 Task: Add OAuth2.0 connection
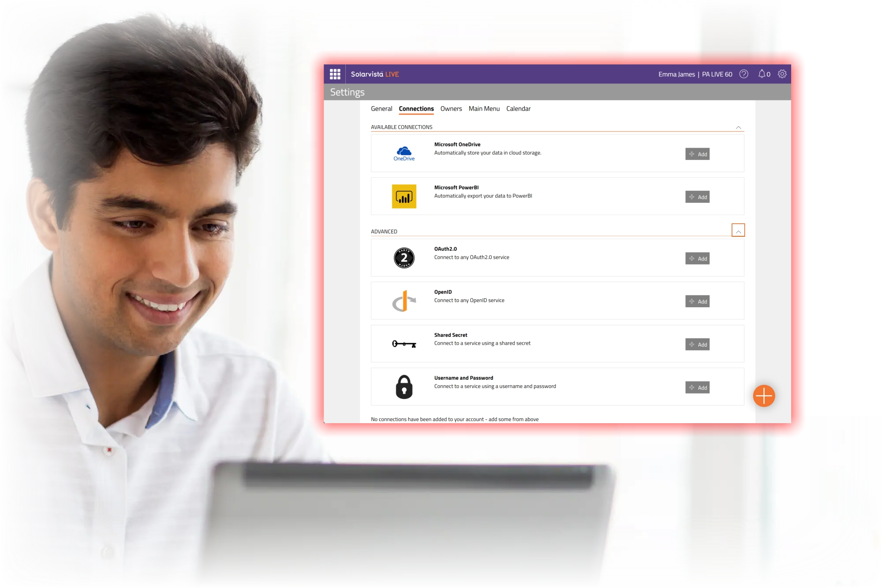pos(698,258)
